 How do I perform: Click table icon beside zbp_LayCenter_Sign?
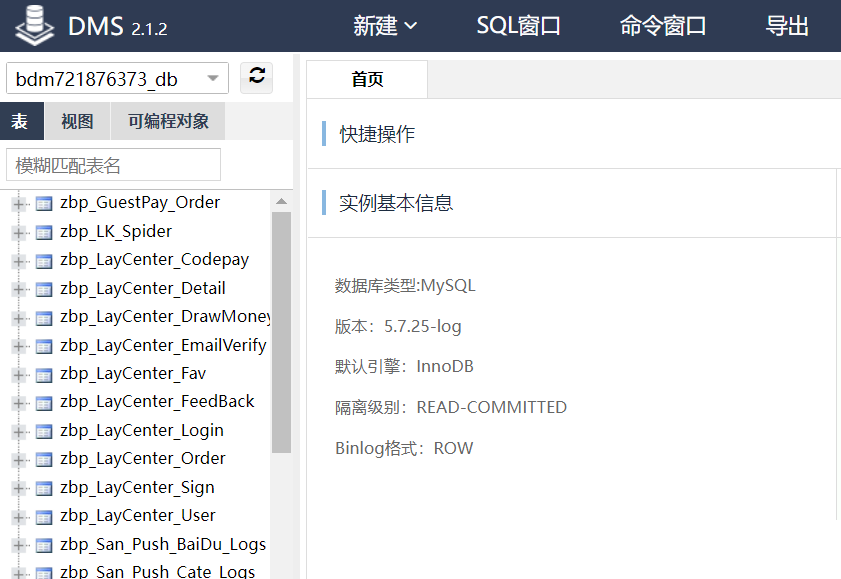44,488
